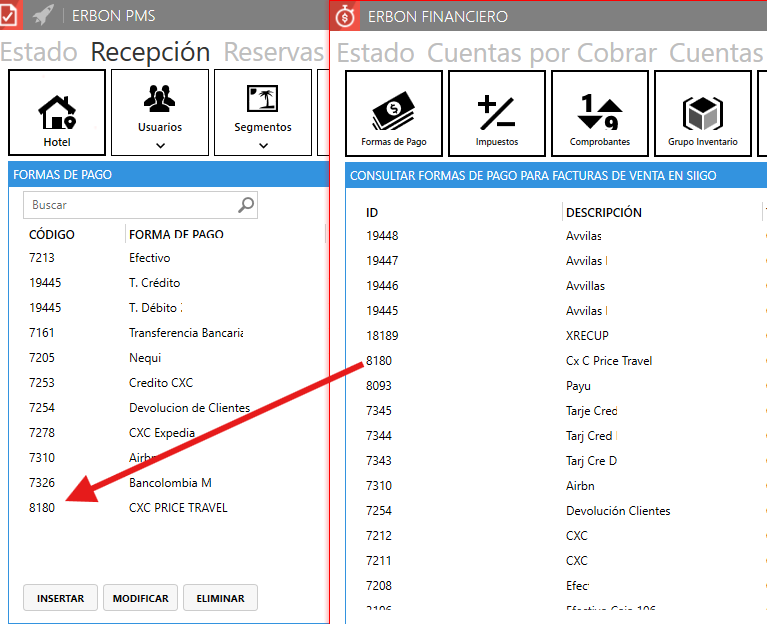Screen dimensions: 767x624
Task: Open the Comprobantes numbering icon
Action: tap(599, 112)
